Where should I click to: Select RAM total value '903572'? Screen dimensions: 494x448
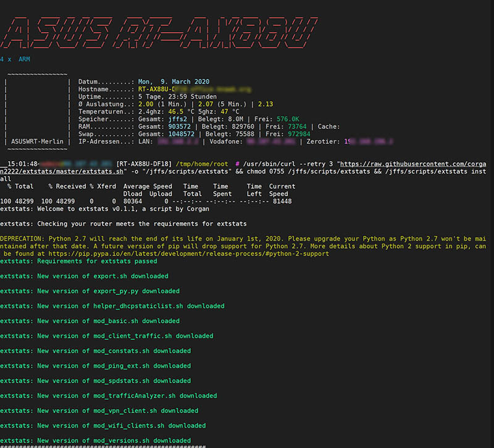tap(179, 127)
